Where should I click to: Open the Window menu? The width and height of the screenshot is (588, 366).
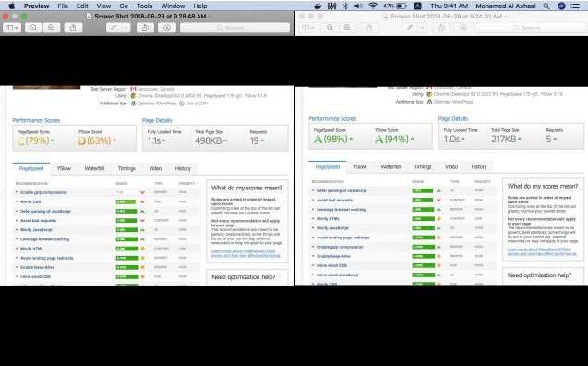(173, 6)
